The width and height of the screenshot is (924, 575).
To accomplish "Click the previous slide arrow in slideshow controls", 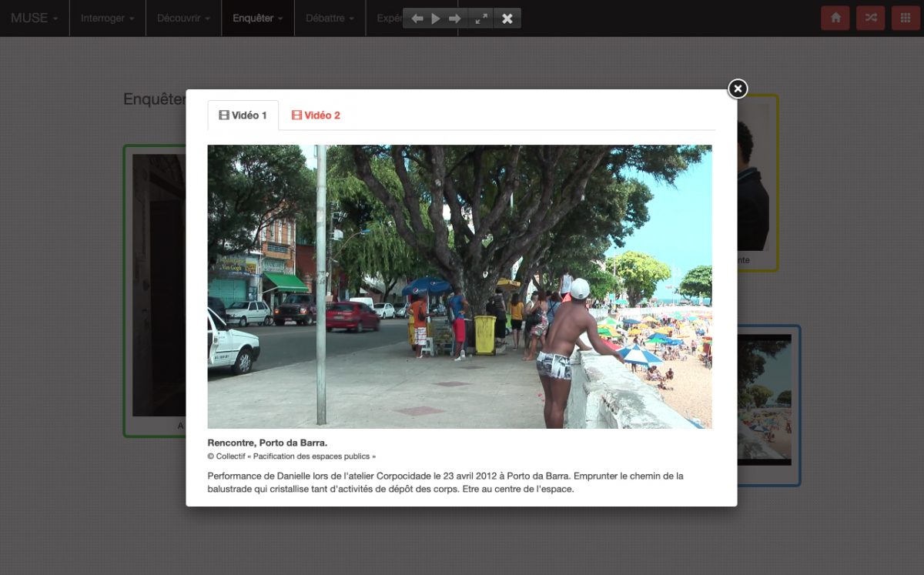I will [x=417, y=18].
